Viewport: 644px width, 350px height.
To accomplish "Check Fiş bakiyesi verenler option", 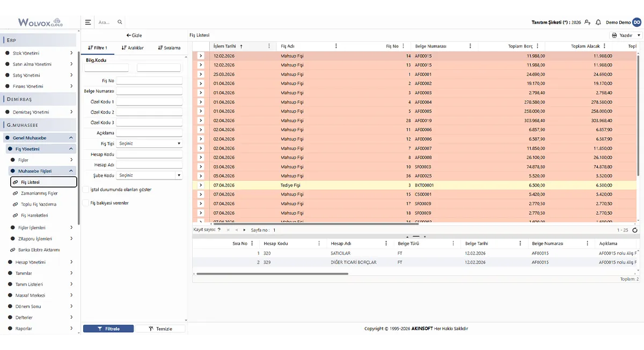I will coord(86,203).
